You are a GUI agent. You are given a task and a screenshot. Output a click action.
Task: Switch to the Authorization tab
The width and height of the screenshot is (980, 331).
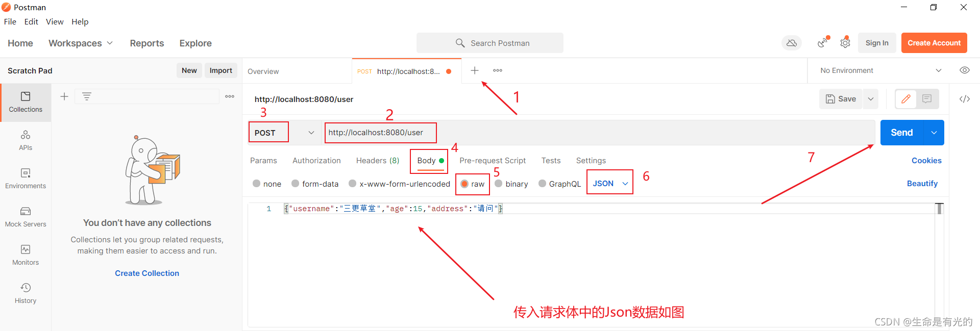click(316, 161)
